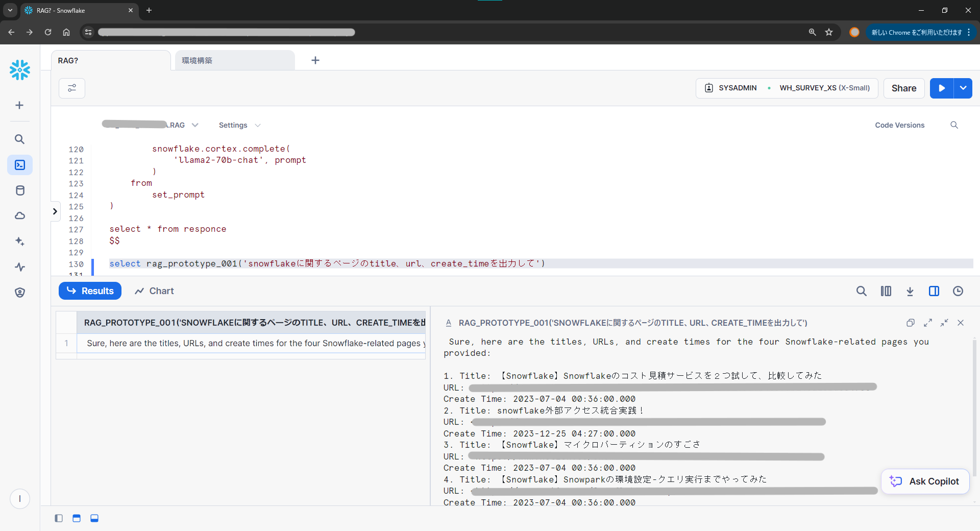980x531 pixels.
Task: Open worksheet filters settings icon
Action: pos(72,88)
